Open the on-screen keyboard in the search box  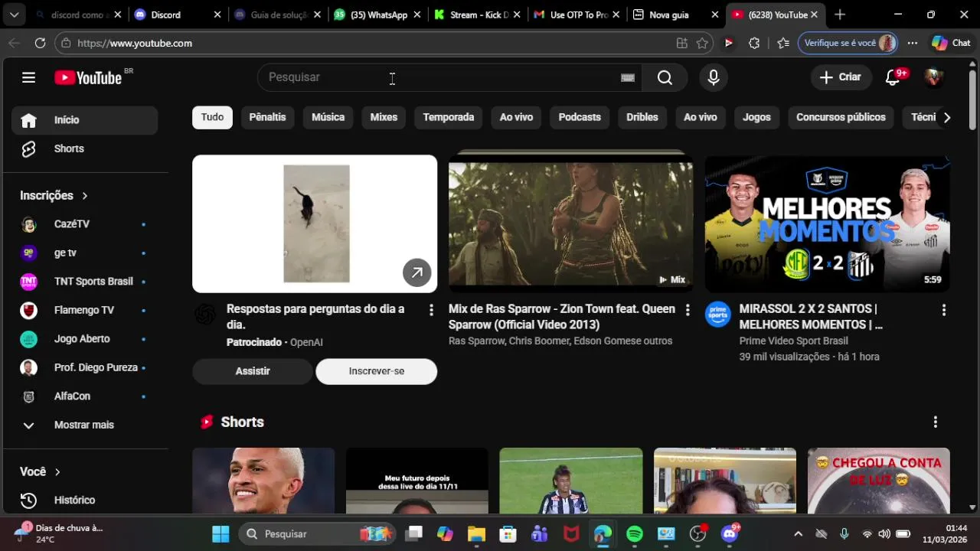pyautogui.click(x=628, y=77)
